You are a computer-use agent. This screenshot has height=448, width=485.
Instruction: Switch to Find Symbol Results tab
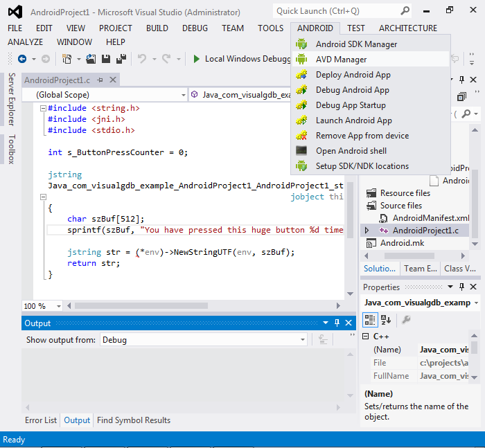click(x=134, y=420)
